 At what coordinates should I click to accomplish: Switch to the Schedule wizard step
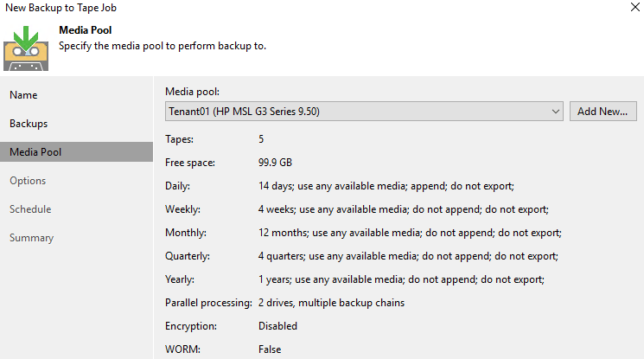pos(30,208)
